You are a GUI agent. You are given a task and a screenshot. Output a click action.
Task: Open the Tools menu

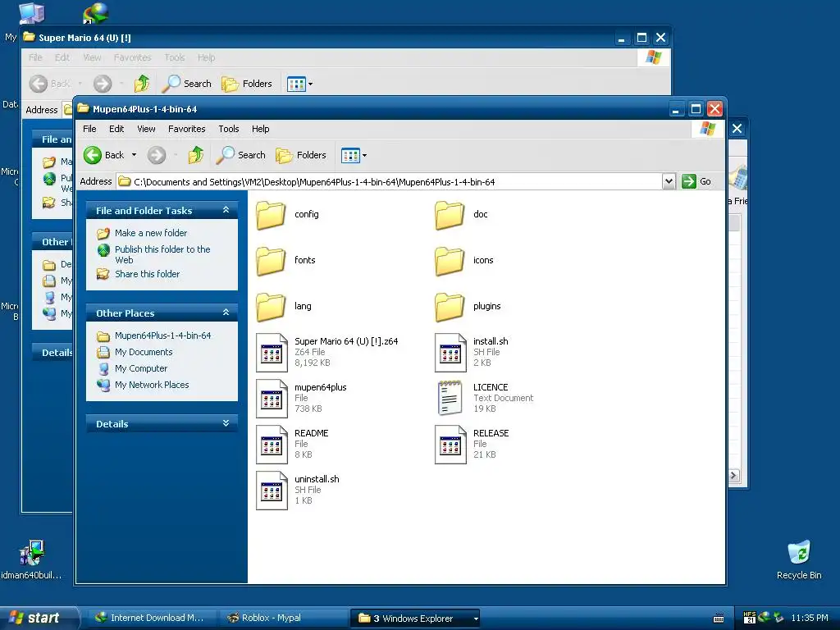point(229,129)
